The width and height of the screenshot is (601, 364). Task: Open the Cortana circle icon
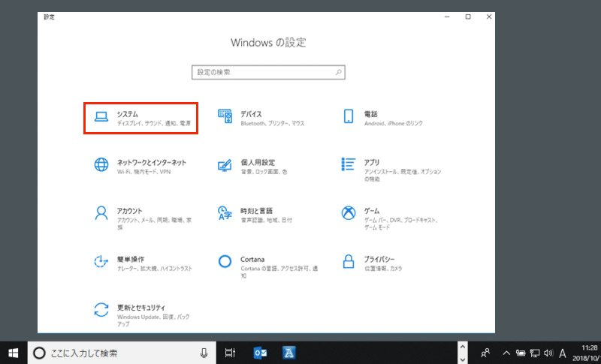point(225,261)
